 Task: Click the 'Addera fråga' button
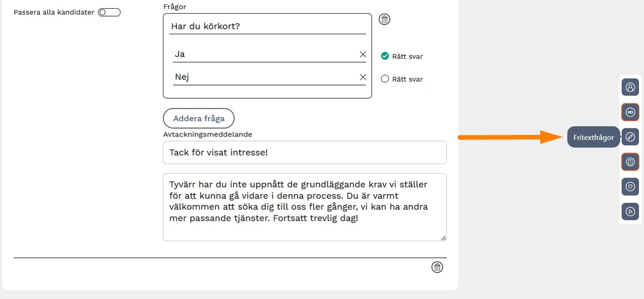tap(198, 118)
